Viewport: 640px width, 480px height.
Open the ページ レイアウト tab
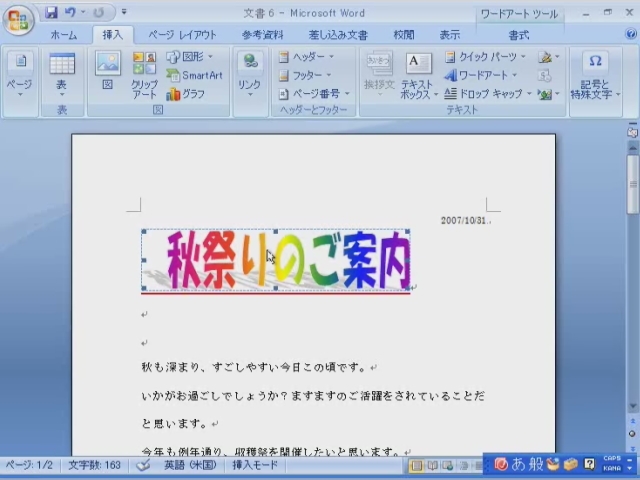pos(182,35)
